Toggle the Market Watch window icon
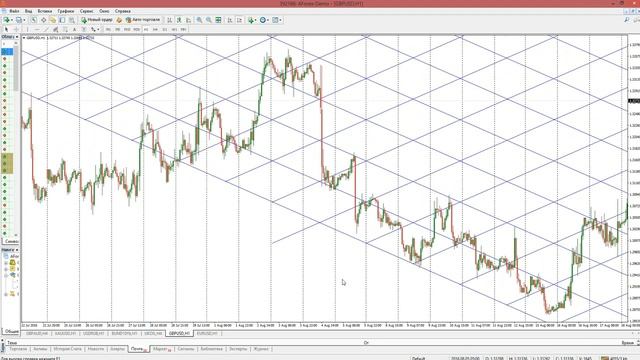The image size is (640, 360). (33, 20)
